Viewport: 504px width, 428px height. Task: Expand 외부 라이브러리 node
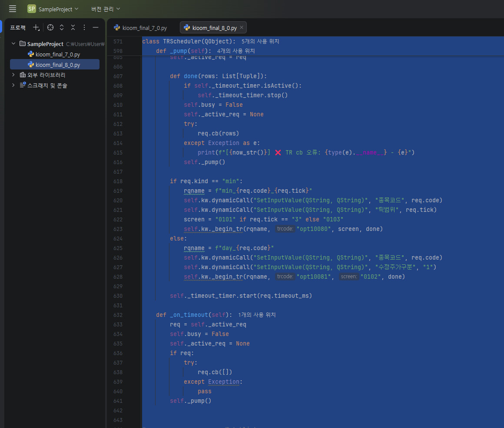click(13, 75)
